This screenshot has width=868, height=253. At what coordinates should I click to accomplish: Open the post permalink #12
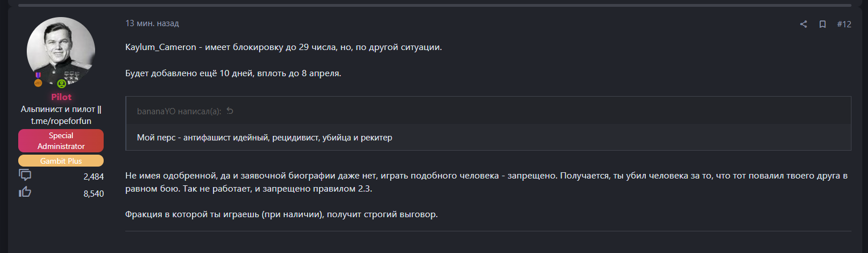844,24
